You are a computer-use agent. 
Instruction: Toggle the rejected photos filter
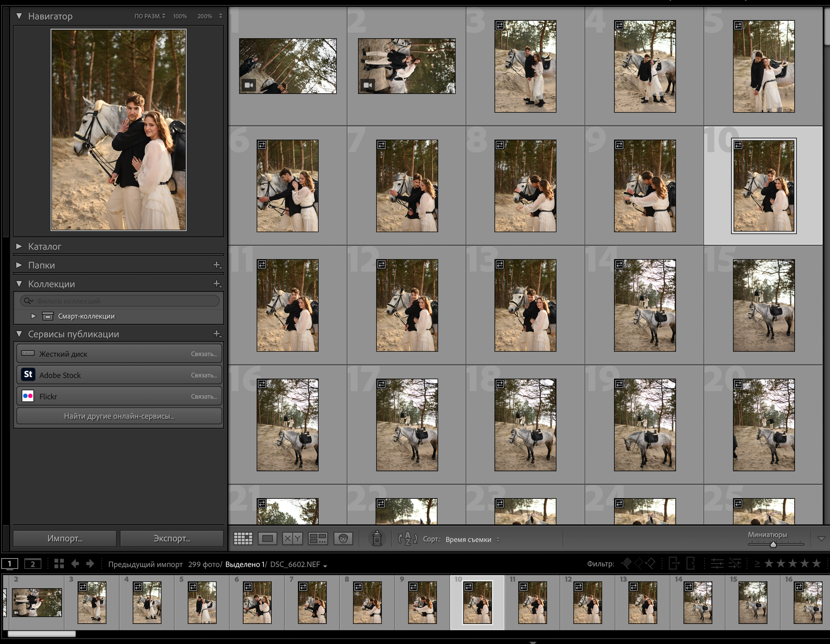tap(651, 563)
